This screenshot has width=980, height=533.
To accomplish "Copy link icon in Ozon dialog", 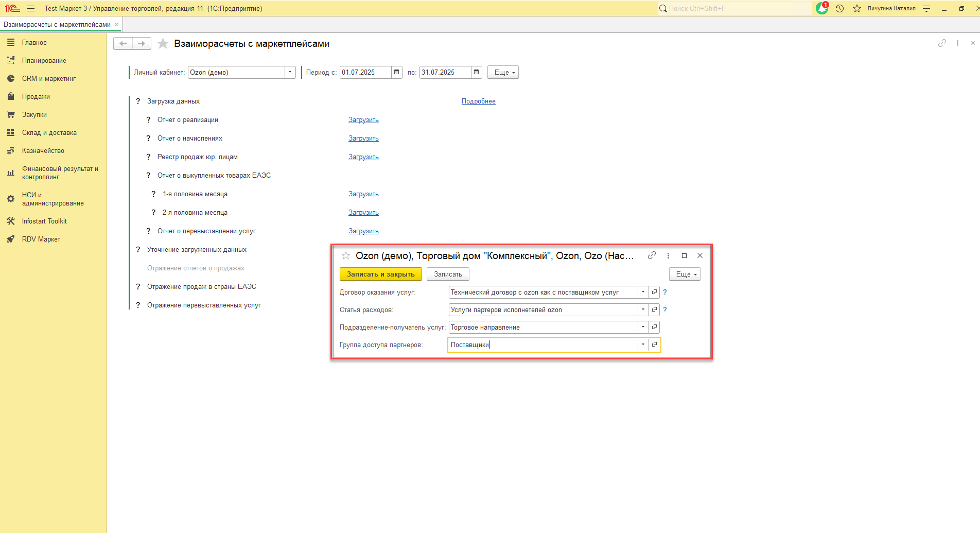I will [x=652, y=255].
